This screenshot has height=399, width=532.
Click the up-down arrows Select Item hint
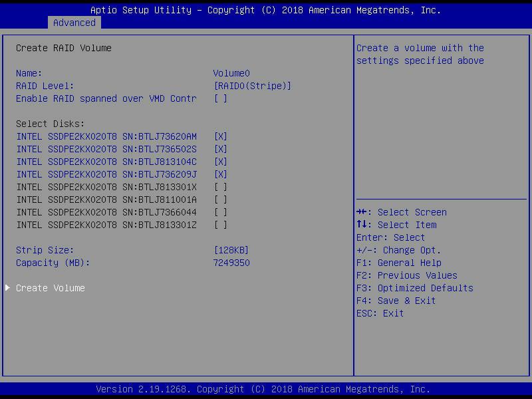pyautogui.click(x=396, y=225)
